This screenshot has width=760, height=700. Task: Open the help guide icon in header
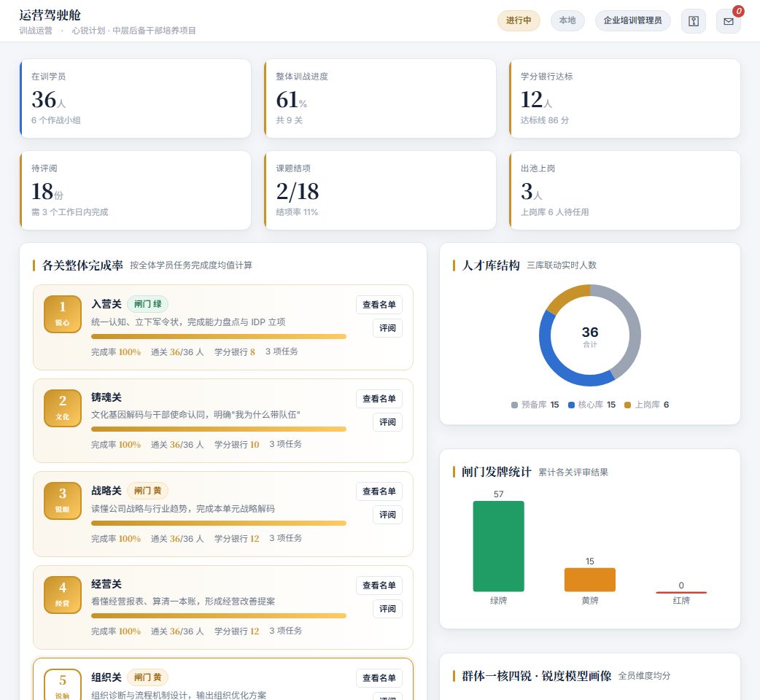pyautogui.click(x=694, y=21)
